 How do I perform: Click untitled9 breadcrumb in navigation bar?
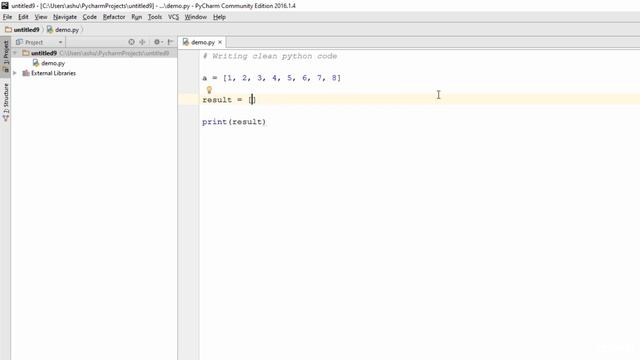pos(22,30)
